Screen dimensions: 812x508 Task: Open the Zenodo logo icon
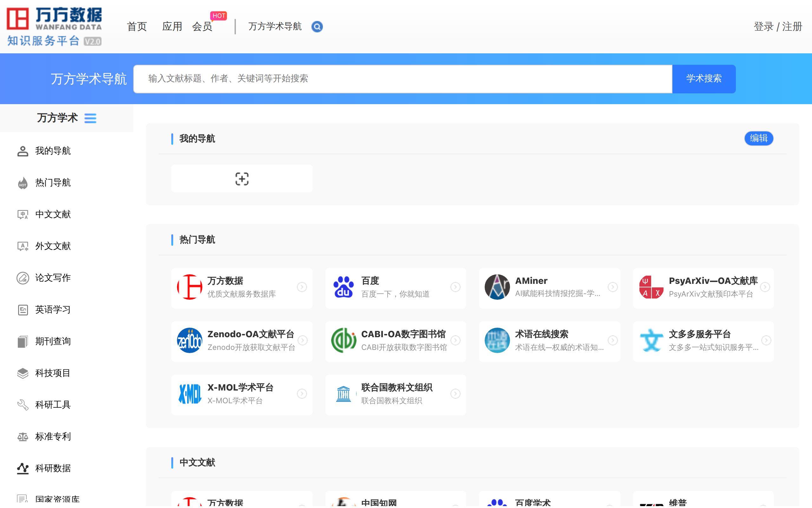[x=190, y=340]
